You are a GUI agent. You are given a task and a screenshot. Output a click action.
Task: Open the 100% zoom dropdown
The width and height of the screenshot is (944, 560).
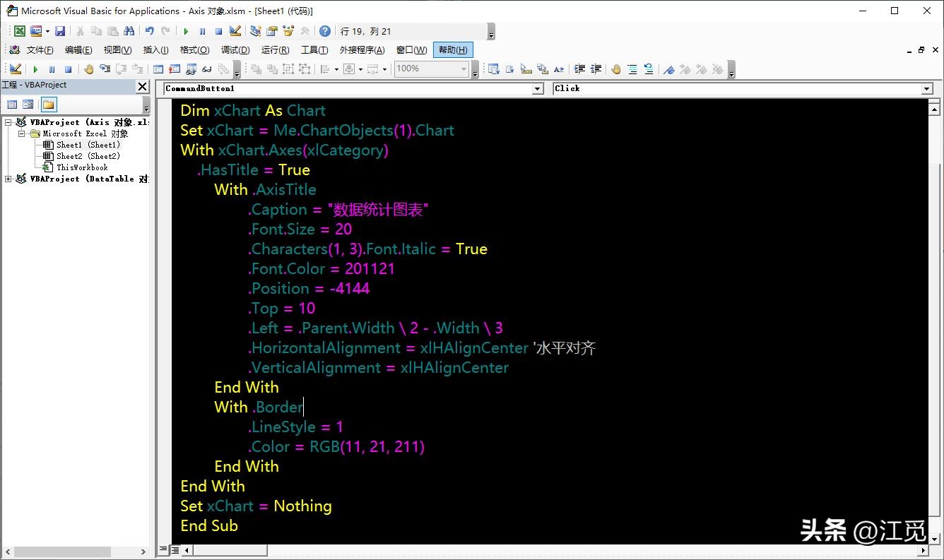[x=464, y=68]
